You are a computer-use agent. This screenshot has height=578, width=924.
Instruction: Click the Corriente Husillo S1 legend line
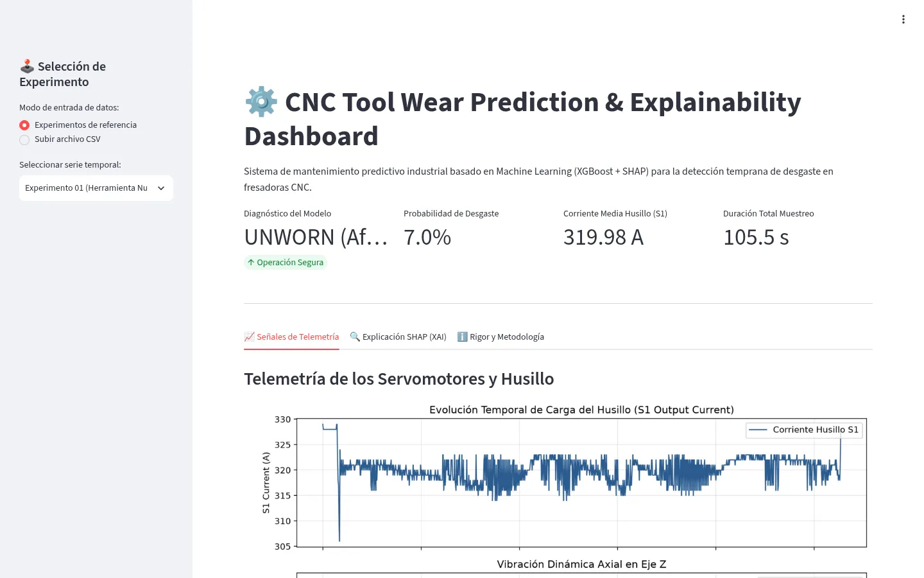tap(758, 430)
